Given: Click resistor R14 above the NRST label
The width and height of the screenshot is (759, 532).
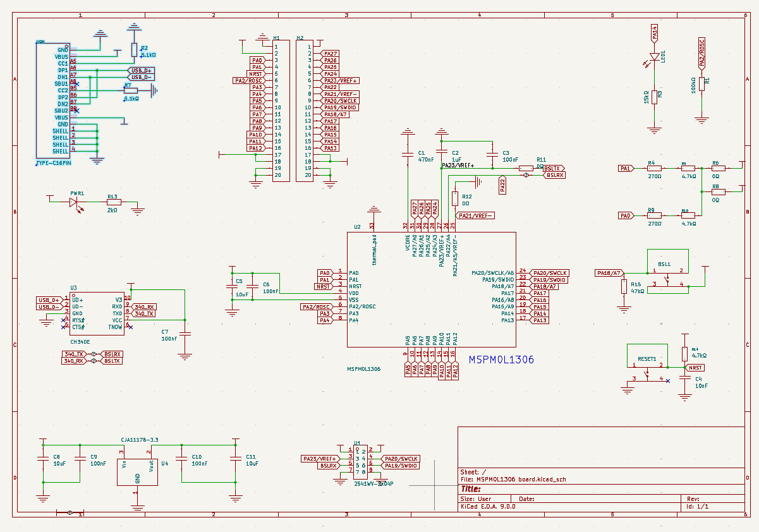Looking at the screenshot, I should (x=684, y=353).
